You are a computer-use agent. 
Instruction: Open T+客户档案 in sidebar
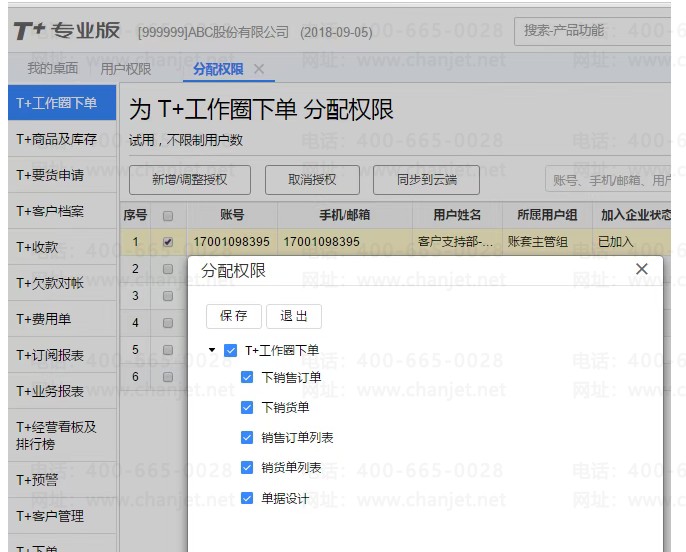click(62, 211)
